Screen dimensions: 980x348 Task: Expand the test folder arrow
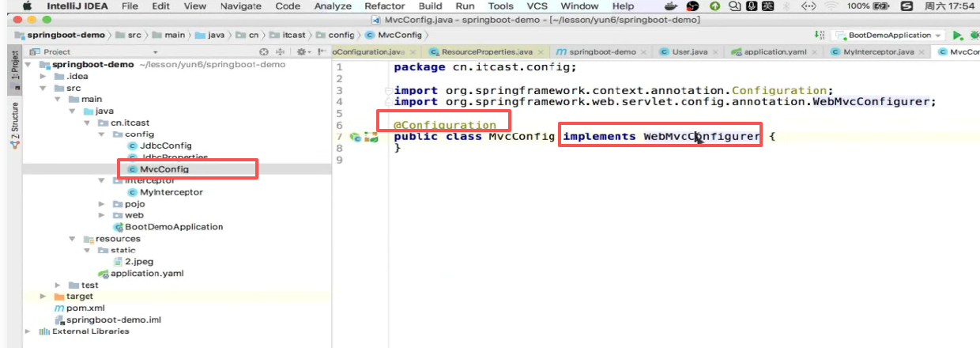[58, 285]
